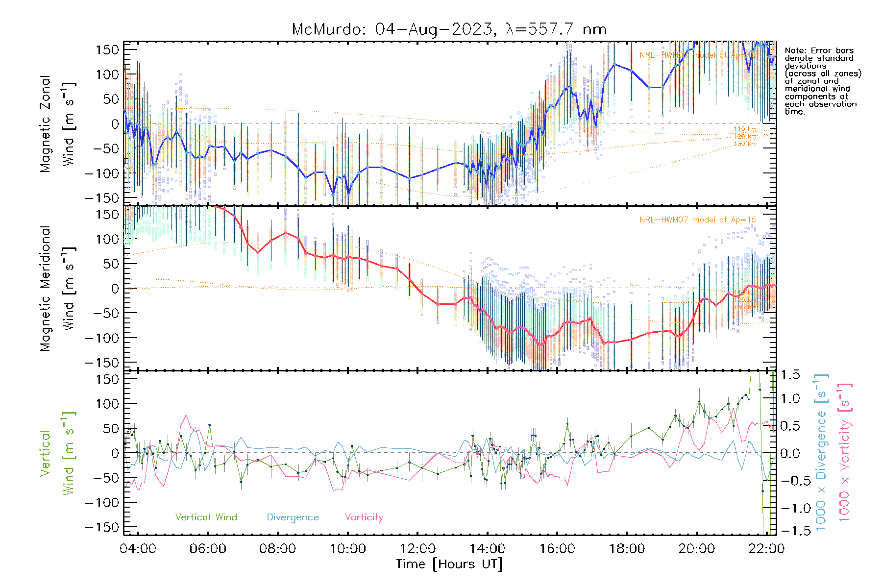Select the green Vertical Wind legend label
This screenshot has height=588, width=882.
coord(206,517)
